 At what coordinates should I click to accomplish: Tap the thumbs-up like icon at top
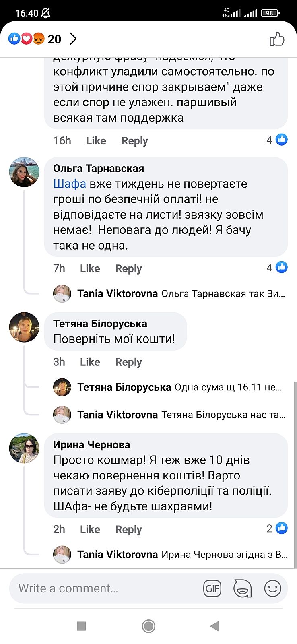(277, 39)
